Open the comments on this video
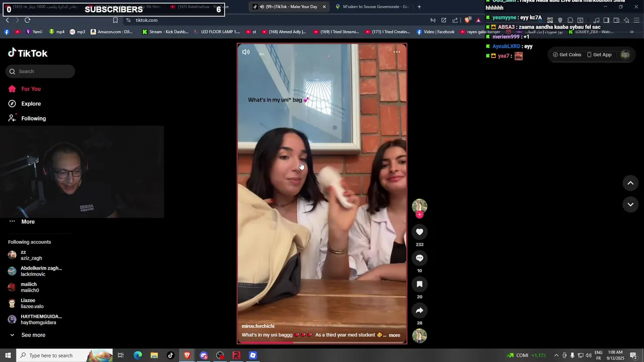644x362 pixels. (x=420, y=258)
